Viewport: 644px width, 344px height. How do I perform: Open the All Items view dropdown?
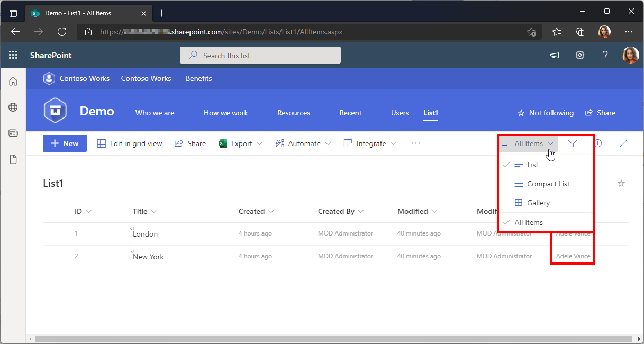pos(528,143)
